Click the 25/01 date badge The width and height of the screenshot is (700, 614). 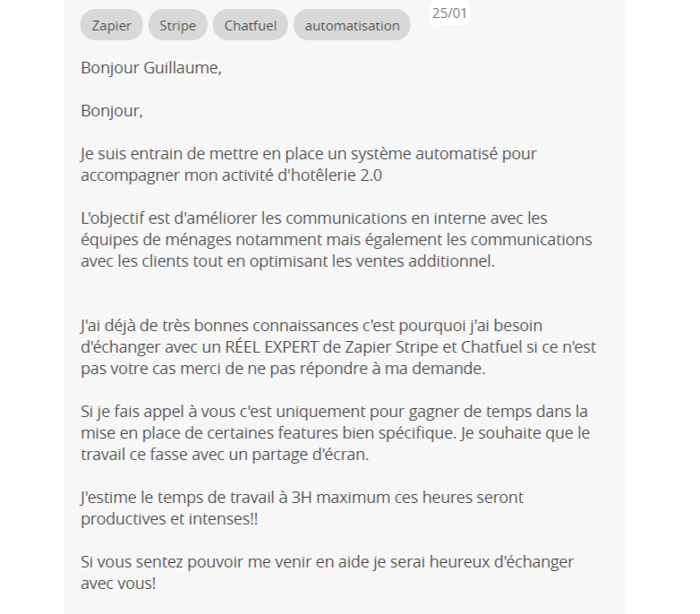449,13
